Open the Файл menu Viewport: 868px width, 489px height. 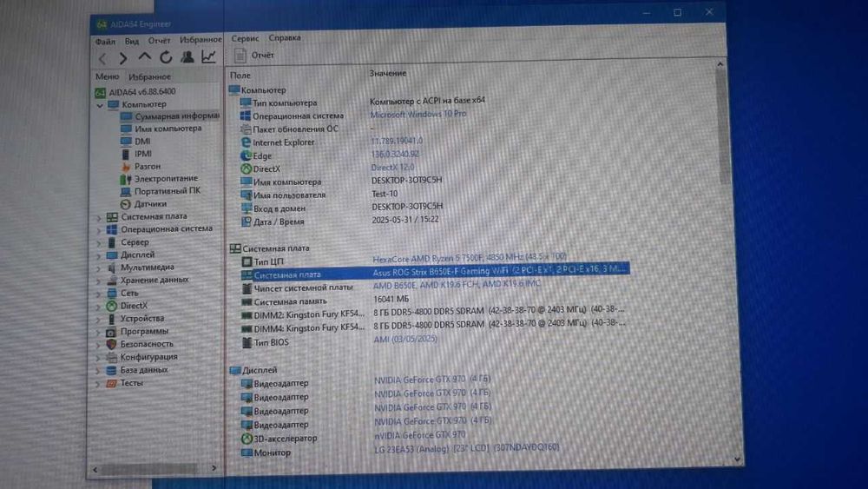105,42
